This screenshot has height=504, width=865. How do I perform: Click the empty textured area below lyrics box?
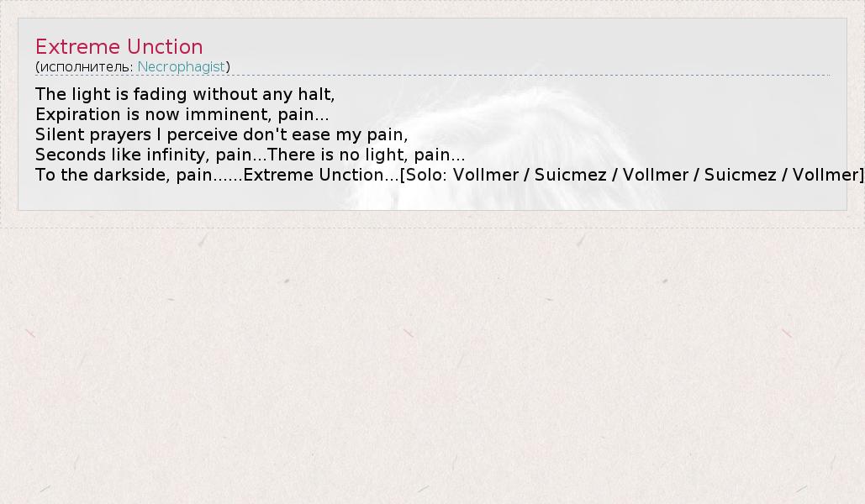[432, 364]
